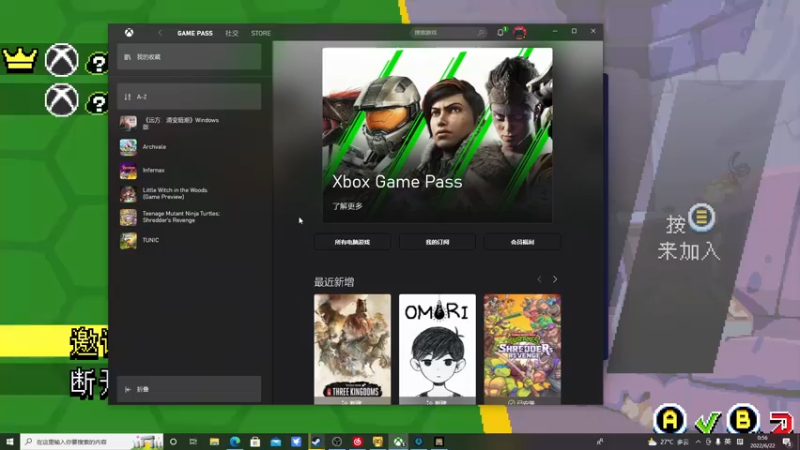Click the search magnifier icon
Image resolution: width=800 pixels, height=450 pixels.
click(x=481, y=33)
